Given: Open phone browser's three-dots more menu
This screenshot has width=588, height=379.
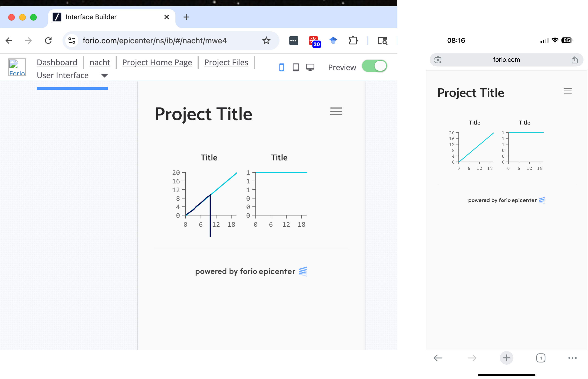Looking at the screenshot, I should coord(572,358).
